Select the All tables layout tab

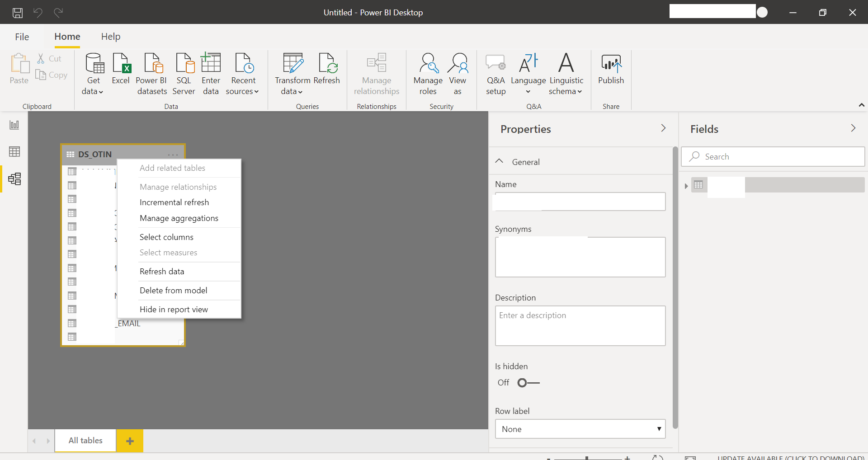point(85,441)
